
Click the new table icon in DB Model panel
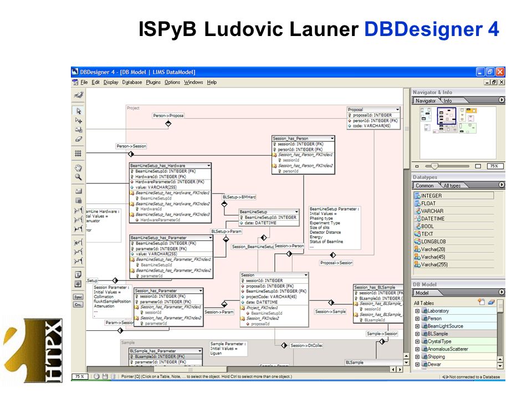[481, 301]
